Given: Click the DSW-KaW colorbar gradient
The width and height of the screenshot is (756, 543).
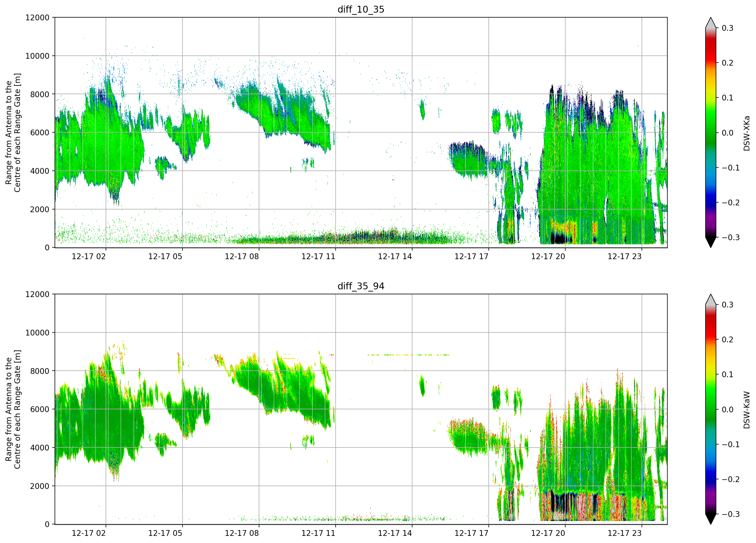Looking at the screenshot, I should 711,409.
